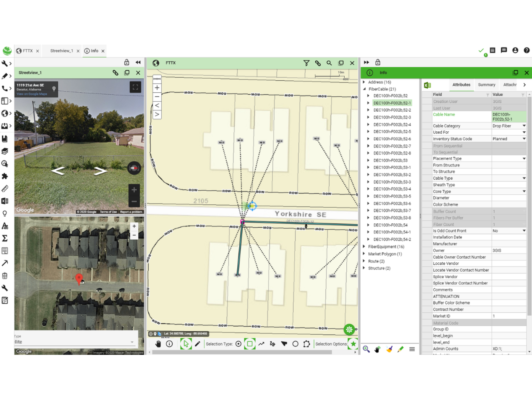
Task: Select the Pan (hand) tool in map toolbar
Action: pos(158,344)
